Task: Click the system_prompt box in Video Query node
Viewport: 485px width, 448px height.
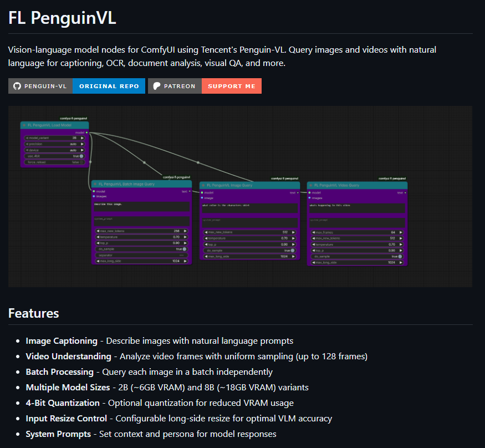Action: point(358,222)
